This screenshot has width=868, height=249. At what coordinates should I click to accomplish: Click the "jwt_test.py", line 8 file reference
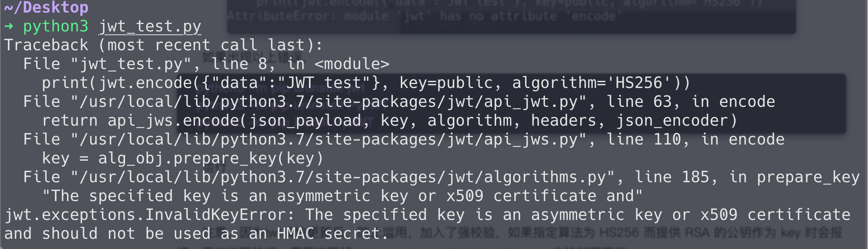169,64
